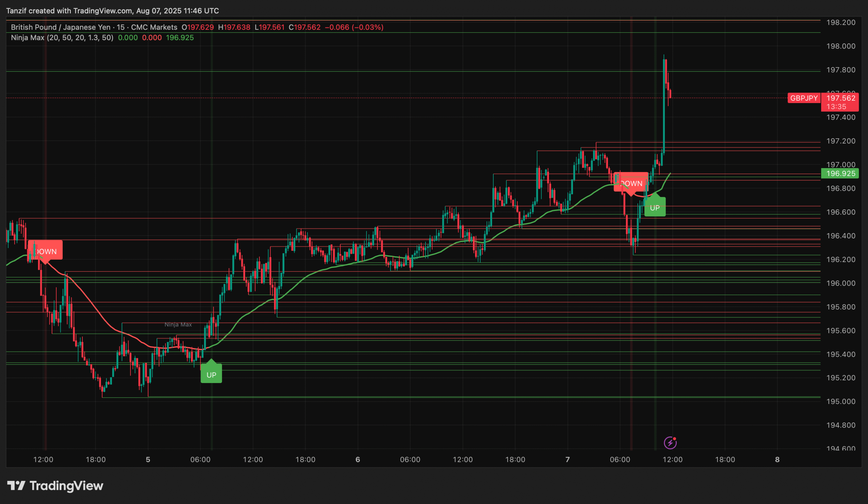Click the red DOWN signal label near 196.925 line
Screen dimensions: 868x504
click(x=631, y=183)
